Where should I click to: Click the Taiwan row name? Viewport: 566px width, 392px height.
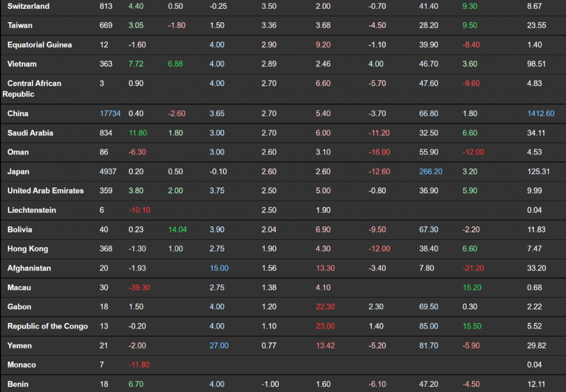pos(20,25)
